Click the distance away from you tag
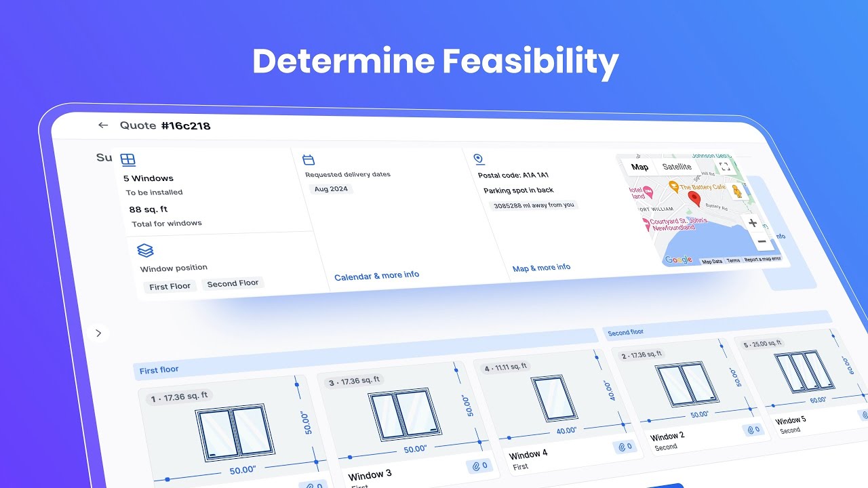Viewport: 868px width, 488px height. 534,205
